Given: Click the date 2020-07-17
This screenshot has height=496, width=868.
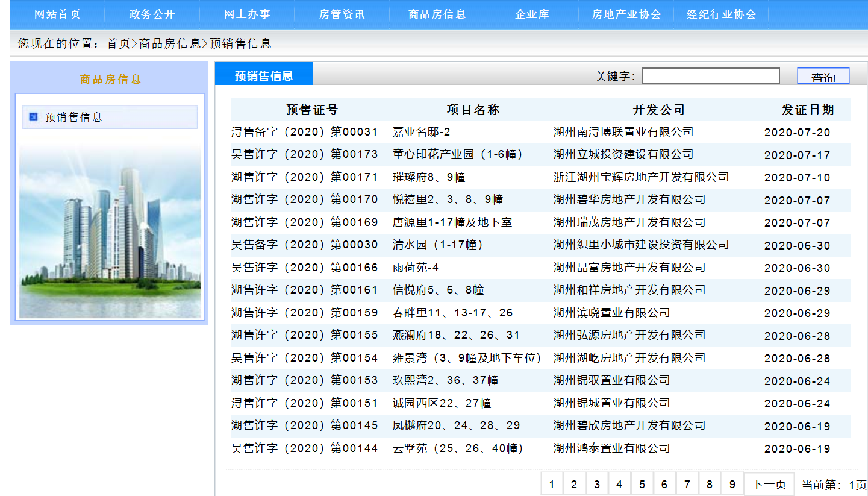Looking at the screenshot, I should tap(798, 155).
